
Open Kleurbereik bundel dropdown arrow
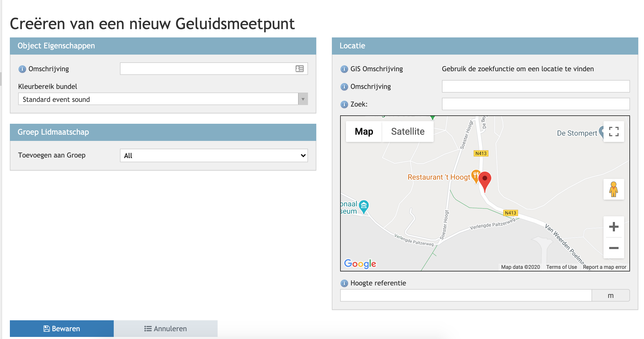click(x=303, y=99)
